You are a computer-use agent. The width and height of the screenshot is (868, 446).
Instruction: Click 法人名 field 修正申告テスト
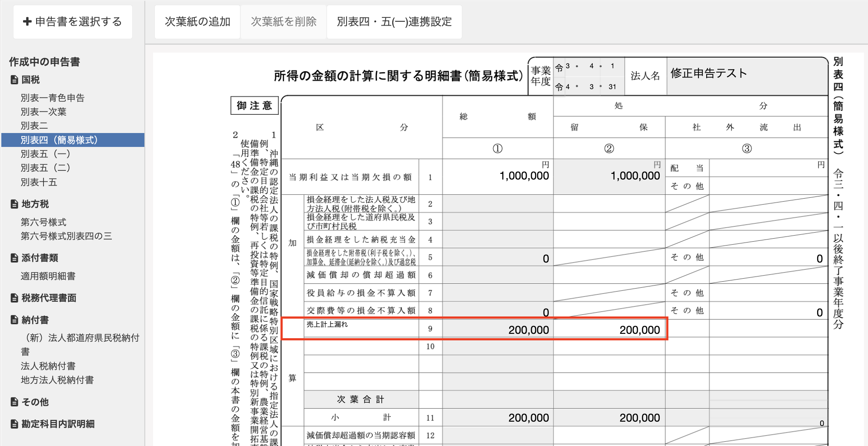(747, 76)
